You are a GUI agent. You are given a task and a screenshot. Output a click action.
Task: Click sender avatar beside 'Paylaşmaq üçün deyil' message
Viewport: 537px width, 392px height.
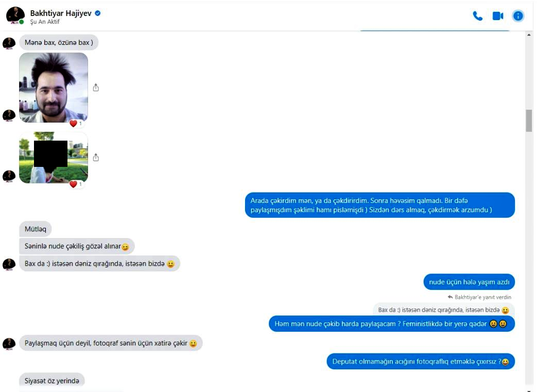pyautogui.click(x=9, y=344)
